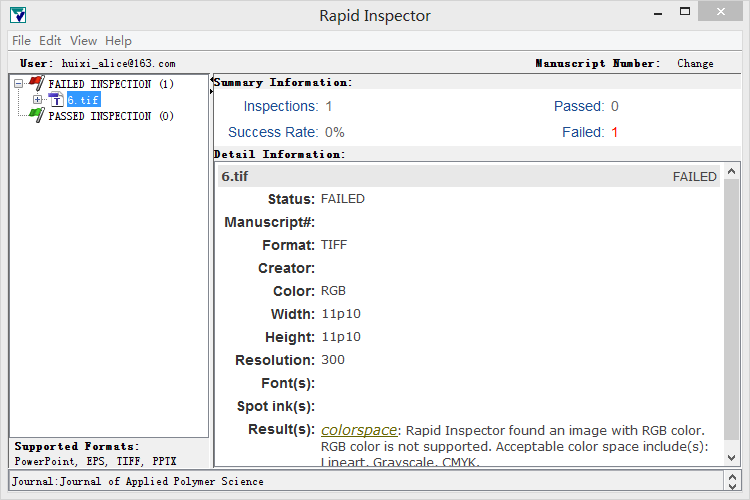This screenshot has height=500, width=750.
Task: Click the Rapid Inspector app icon in title bar
Action: (x=17, y=15)
